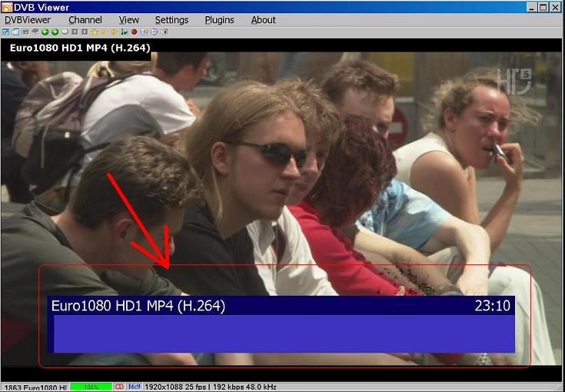Image resolution: width=565 pixels, height=392 pixels.
Task: Click the gray left-arrow previous icon
Action: point(75,32)
